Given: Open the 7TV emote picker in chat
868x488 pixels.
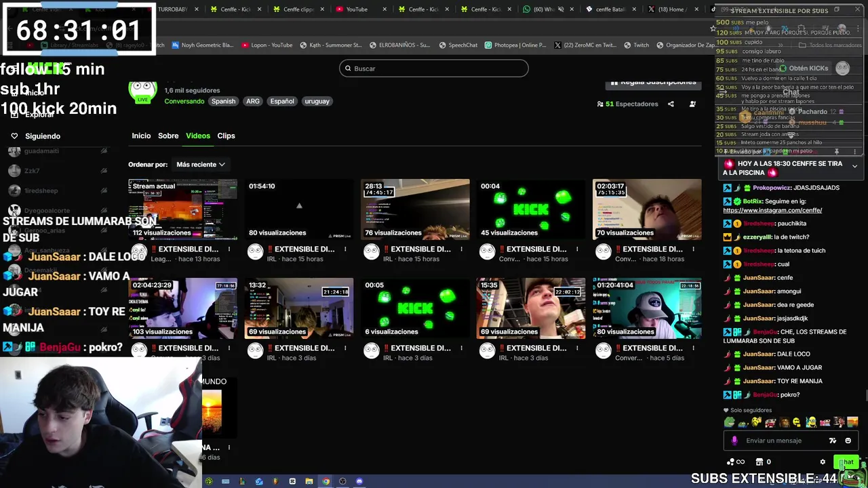Looking at the screenshot, I should [x=833, y=441].
